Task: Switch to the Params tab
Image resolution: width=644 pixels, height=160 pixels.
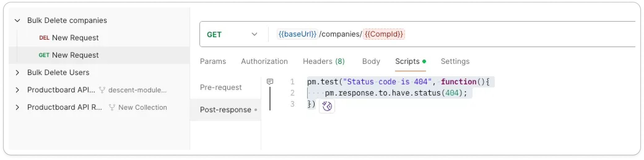Action: coord(213,61)
